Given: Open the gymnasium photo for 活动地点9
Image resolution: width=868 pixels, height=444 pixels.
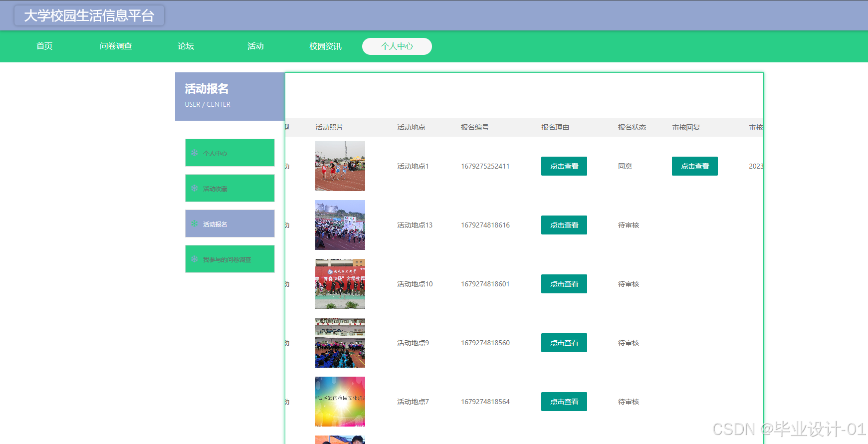Looking at the screenshot, I should click(x=340, y=343).
